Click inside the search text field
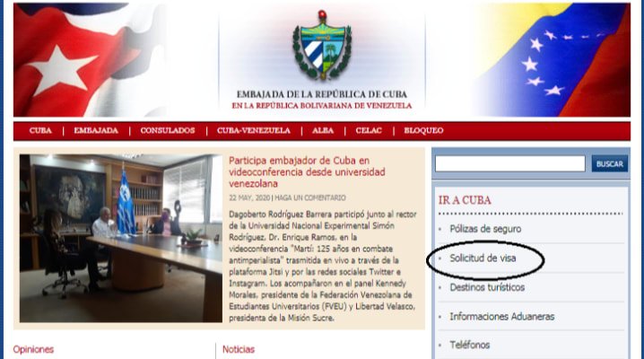 click(509, 164)
